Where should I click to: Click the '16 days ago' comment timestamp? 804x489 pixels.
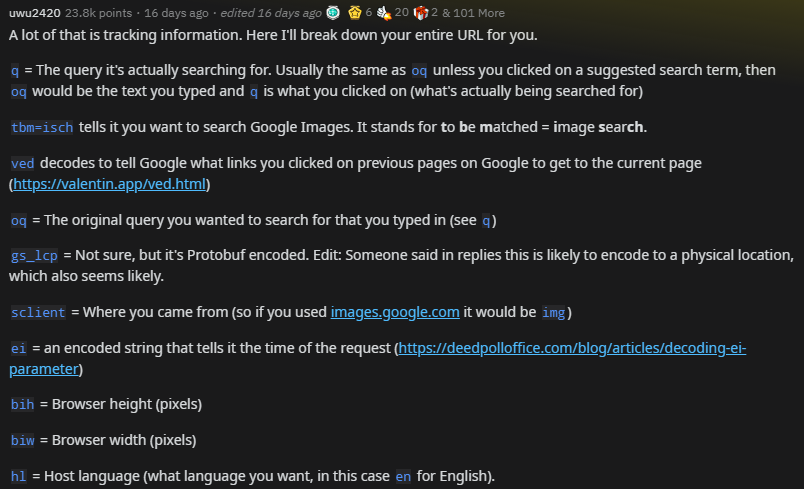tap(176, 13)
